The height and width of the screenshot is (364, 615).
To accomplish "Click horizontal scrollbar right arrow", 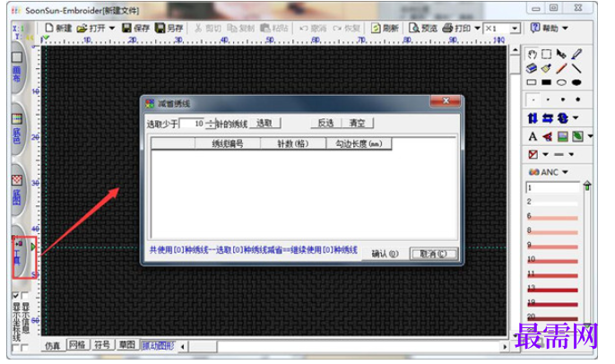I will [x=505, y=347].
